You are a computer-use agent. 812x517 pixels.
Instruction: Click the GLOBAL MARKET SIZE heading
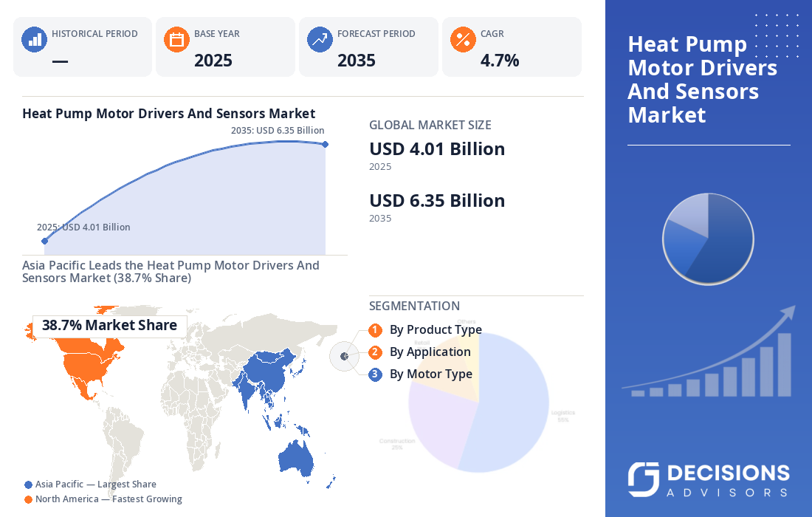coord(430,126)
